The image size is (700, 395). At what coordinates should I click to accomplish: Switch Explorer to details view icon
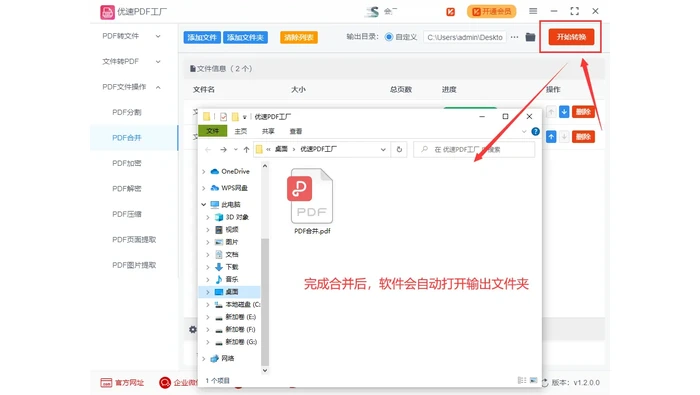[521, 380]
